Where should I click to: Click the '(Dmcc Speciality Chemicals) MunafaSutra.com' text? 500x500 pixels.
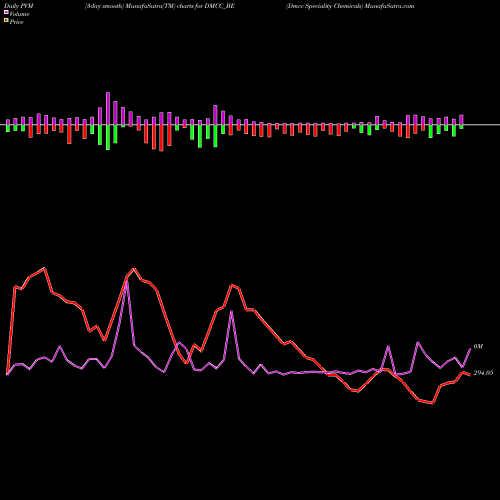tap(350, 6)
